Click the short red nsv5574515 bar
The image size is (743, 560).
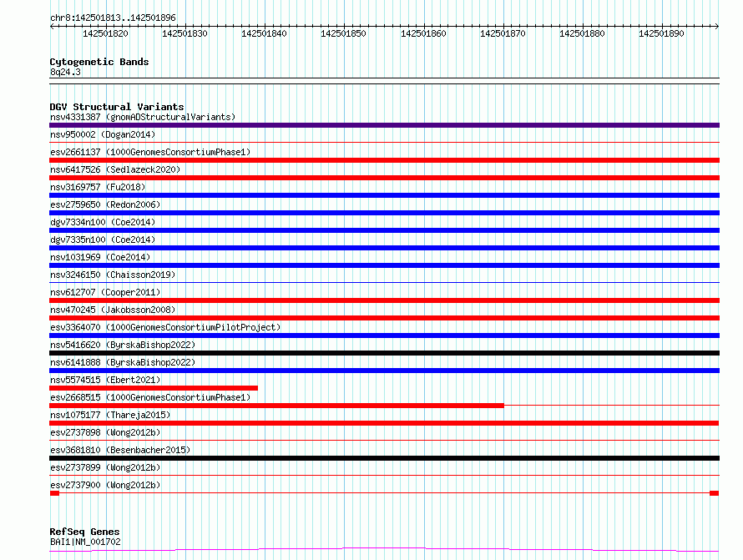[x=154, y=388]
